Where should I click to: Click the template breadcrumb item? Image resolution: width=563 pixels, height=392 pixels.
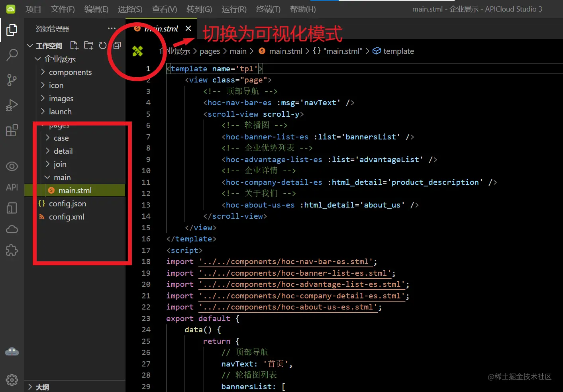[x=398, y=51]
